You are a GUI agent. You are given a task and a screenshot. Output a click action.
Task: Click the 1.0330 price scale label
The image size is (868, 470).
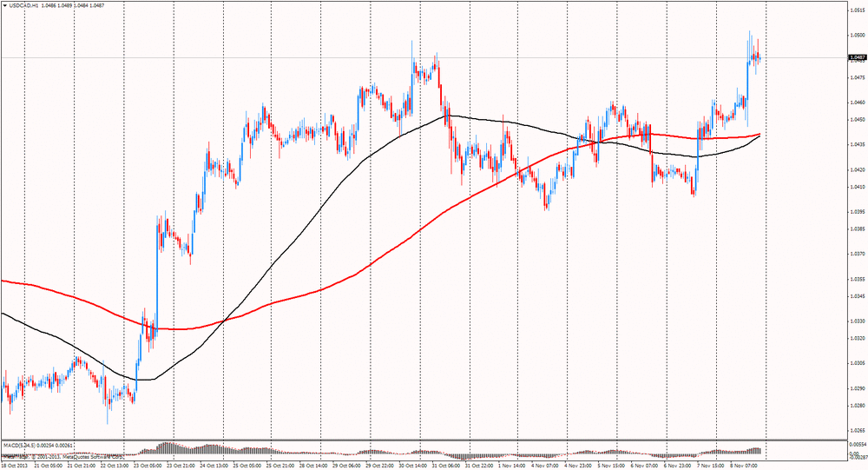(858, 321)
